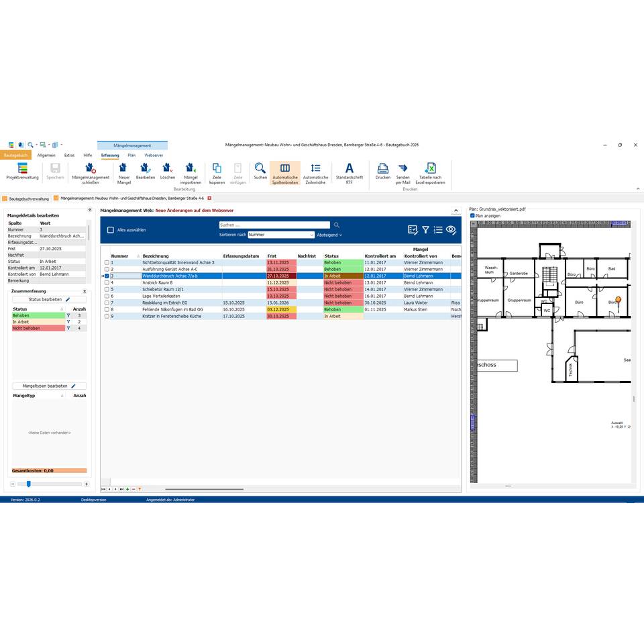This screenshot has width=644, height=644.
Task: Click the filter icon in Nicht behoben row
Action: coord(68,328)
